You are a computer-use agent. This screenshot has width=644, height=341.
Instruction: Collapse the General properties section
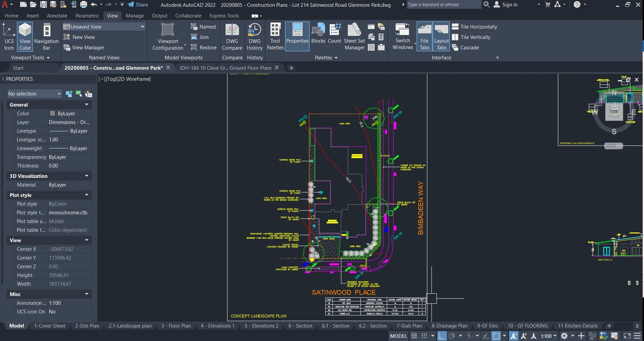(49, 105)
